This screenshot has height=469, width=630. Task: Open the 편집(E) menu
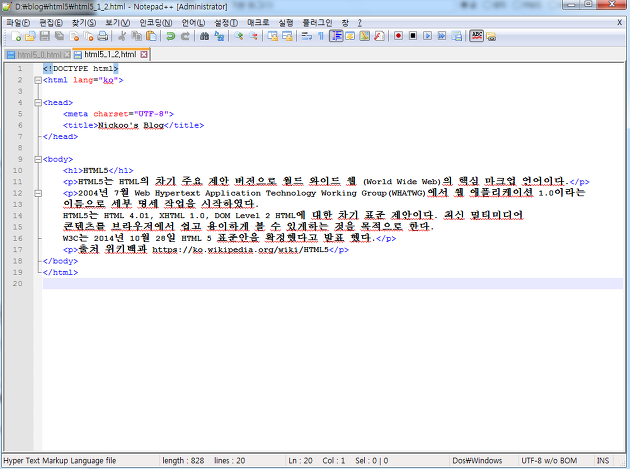click(51, 23)
